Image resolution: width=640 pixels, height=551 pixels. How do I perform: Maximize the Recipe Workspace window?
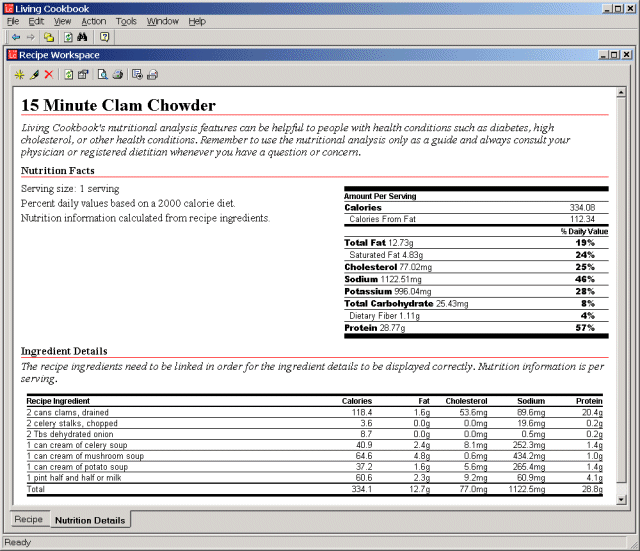point(614,55)
